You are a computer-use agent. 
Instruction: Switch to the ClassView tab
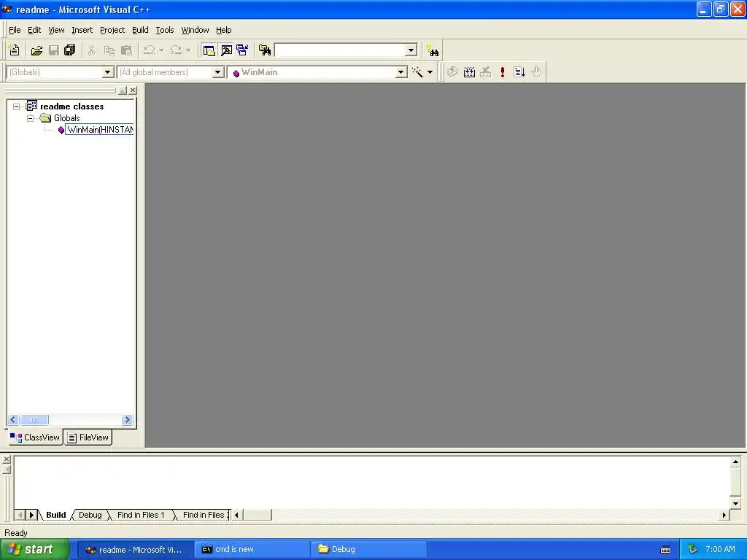[x=35, y=437]
